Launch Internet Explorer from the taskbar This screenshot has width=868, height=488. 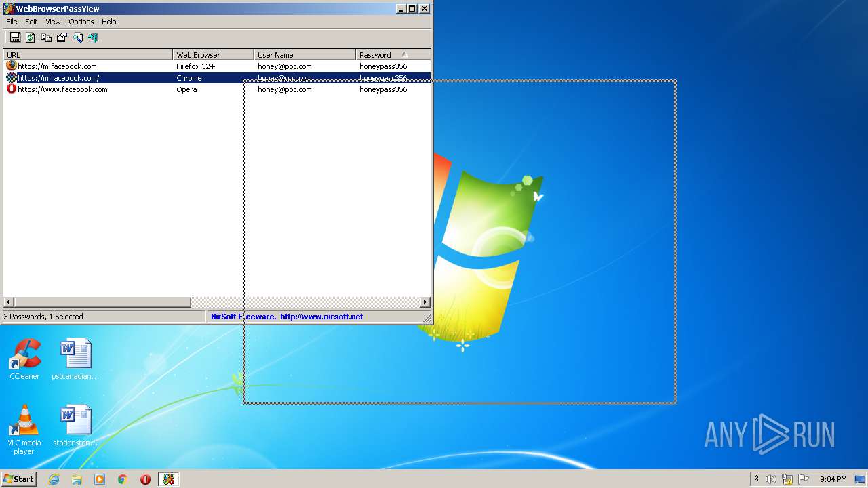coord(54,479)
